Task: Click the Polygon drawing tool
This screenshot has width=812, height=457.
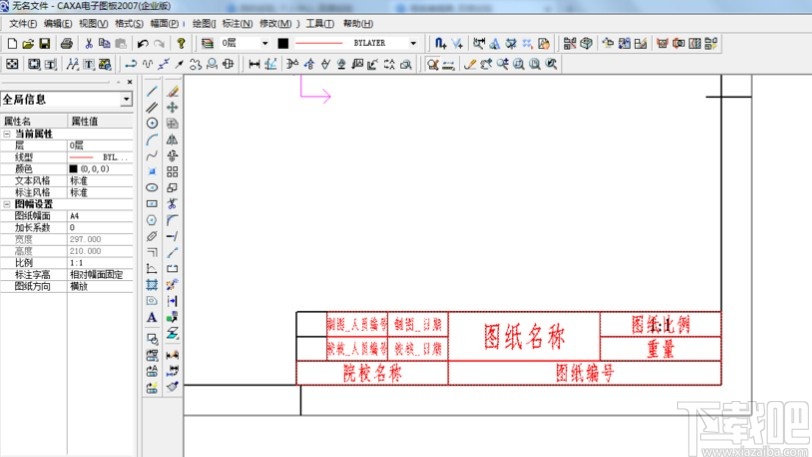Action: [x=152, y=220]
